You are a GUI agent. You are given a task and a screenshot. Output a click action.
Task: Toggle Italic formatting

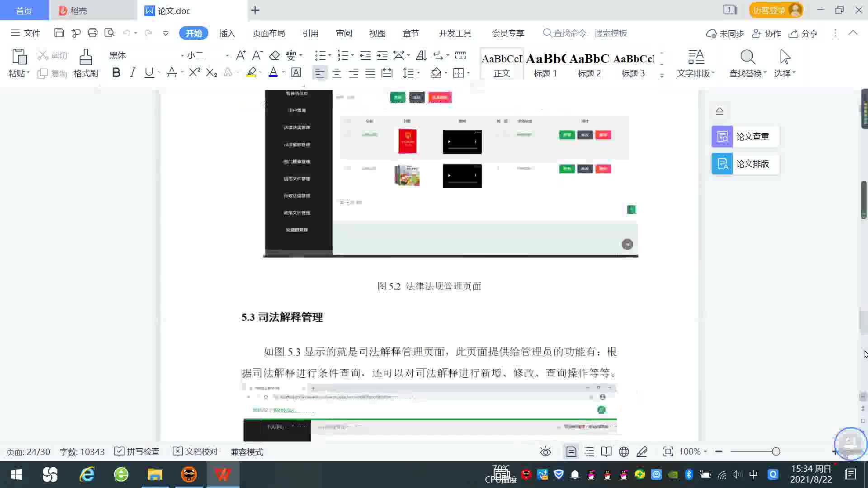[x=132, y=72]
